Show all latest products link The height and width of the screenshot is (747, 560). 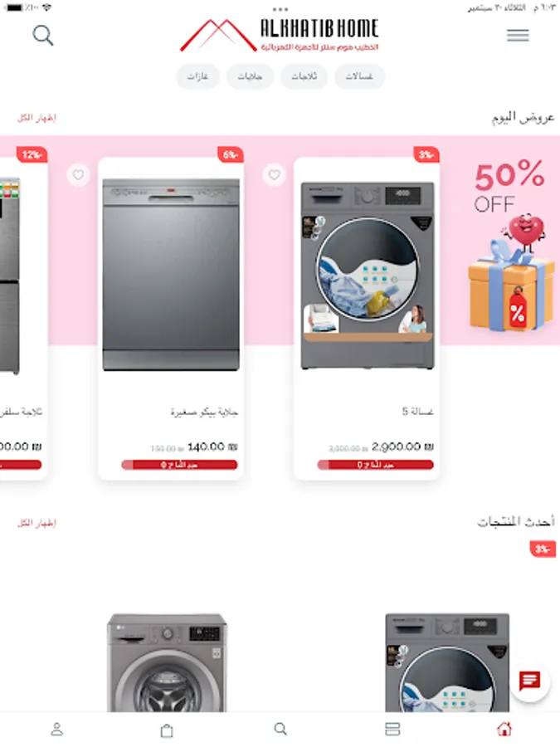[x=37, y=523]
